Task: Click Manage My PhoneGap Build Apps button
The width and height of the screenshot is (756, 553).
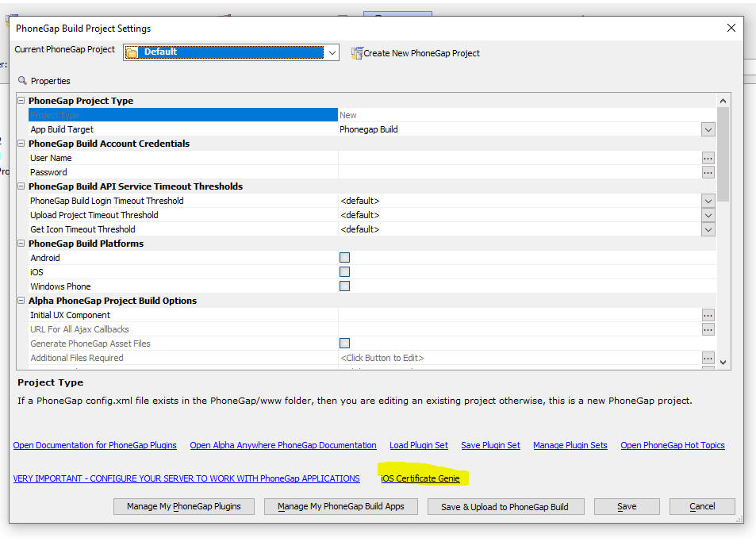Action: pyautogui.click(x=341, y=507)
